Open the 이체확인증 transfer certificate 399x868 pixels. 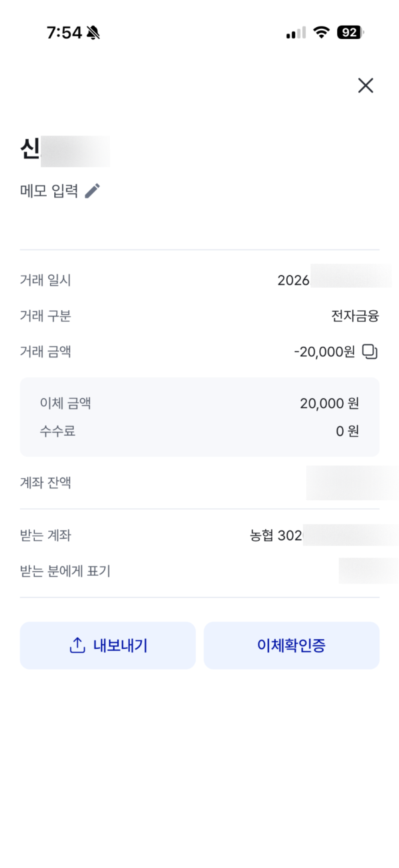pyautogui.click(x=291, y=645)
